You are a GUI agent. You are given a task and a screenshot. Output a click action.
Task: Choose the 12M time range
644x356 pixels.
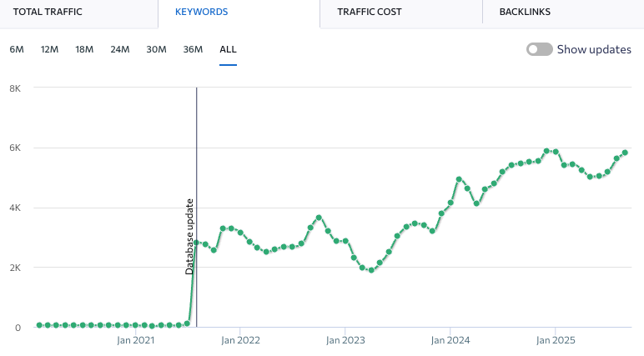click(x=49, y=49)
